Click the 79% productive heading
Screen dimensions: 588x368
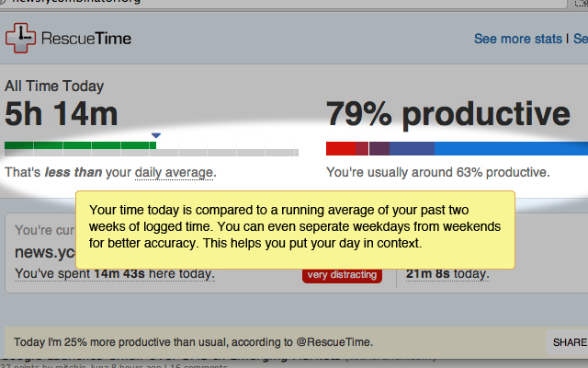pyautogui.click(x=448, y=114)
